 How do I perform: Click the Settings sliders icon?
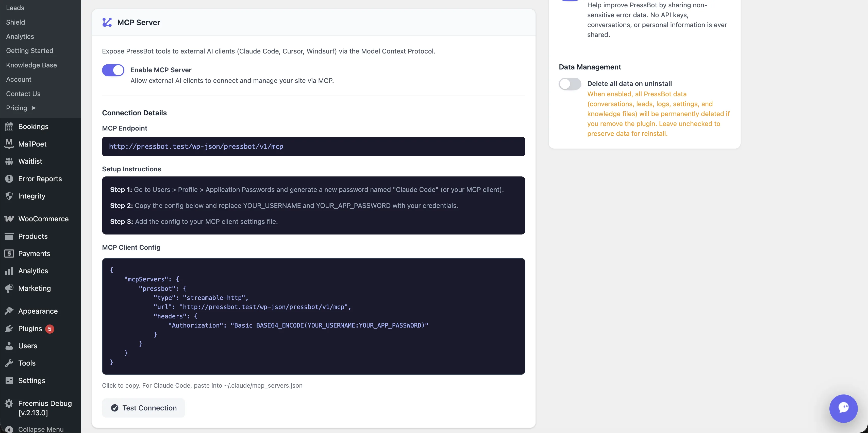[x=9, y=381]
